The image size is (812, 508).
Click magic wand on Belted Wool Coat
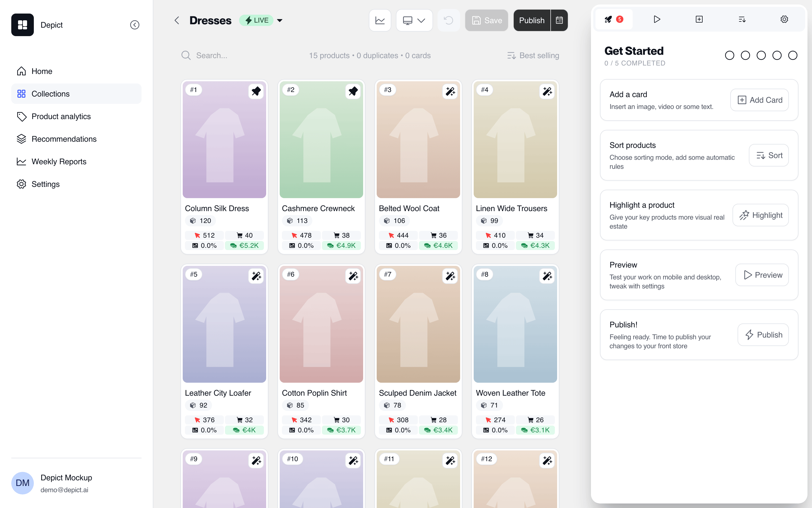pos(450,91)
